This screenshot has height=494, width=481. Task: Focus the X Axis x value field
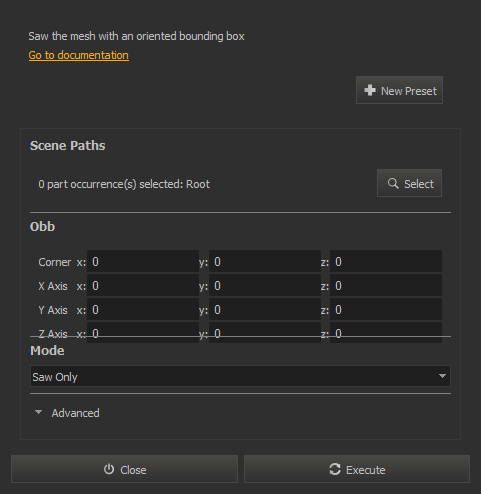(x=143, y=286)
